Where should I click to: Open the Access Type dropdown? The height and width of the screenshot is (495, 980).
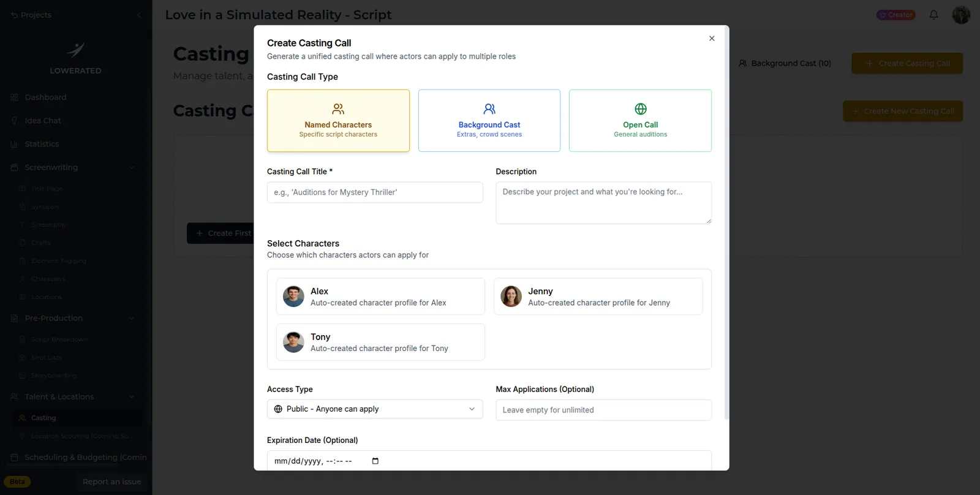pyautogui.click(x=375, y=409)
